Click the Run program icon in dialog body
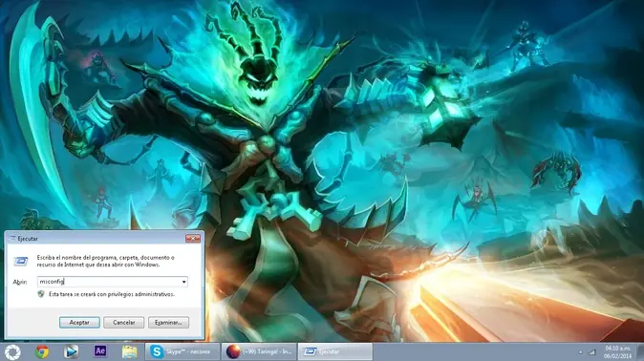 pos(20,261)
